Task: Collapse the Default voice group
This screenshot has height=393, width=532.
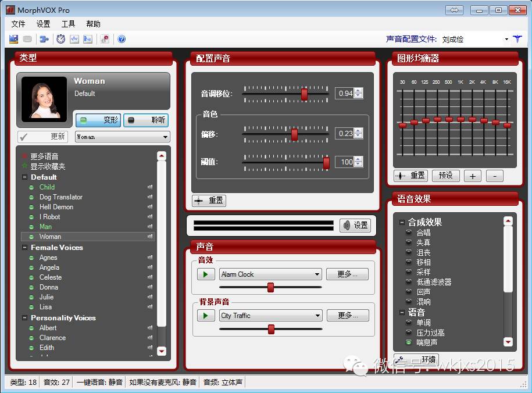Action: pyautogui.click(x=25, y=177)
